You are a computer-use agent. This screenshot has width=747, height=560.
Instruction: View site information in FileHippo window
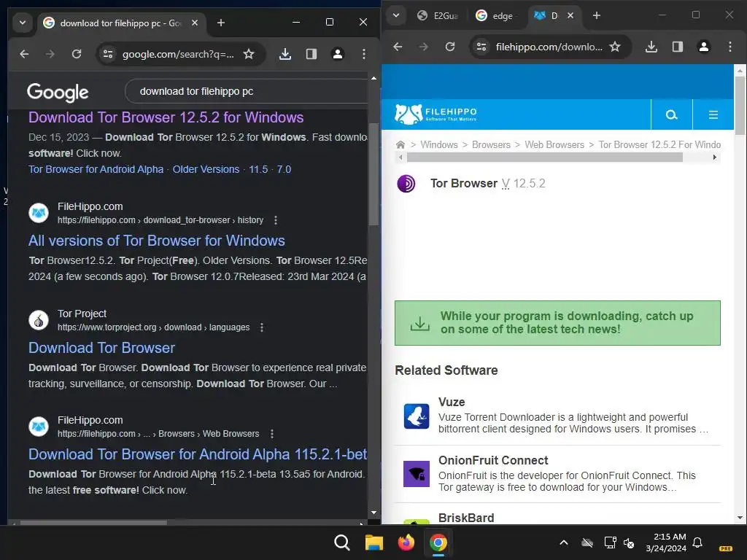click(481, 47)
